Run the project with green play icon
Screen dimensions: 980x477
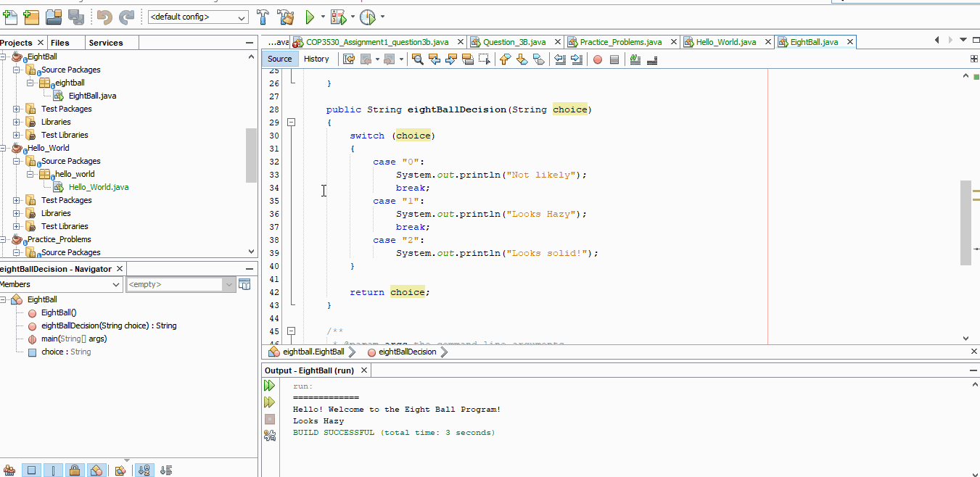click(x=310, y=17)
